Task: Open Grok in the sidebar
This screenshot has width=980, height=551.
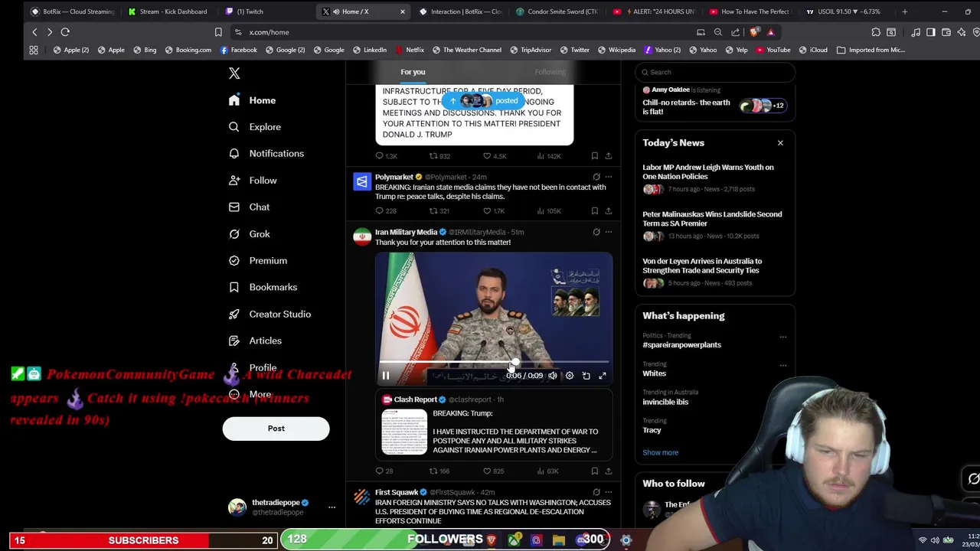Action: 249,234
